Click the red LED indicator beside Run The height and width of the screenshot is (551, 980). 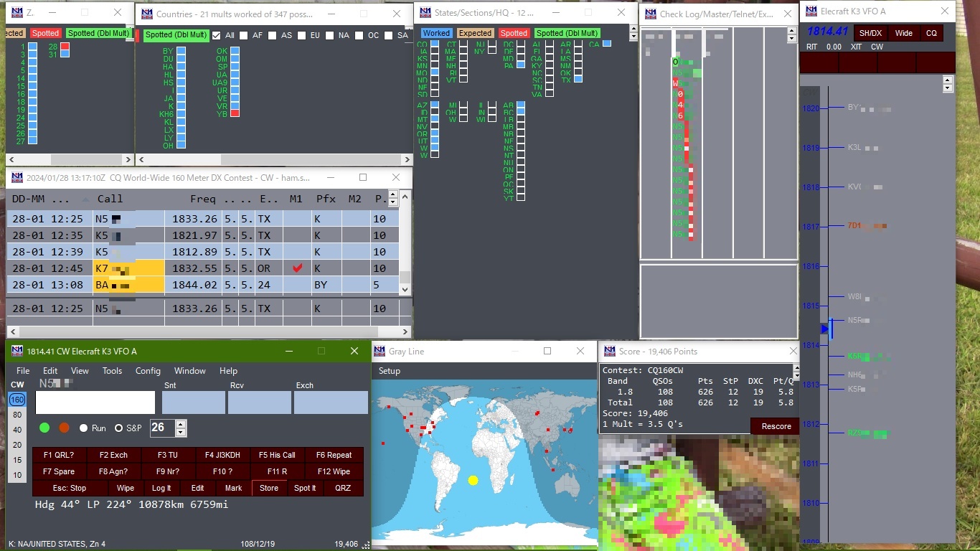pos(64,428)
